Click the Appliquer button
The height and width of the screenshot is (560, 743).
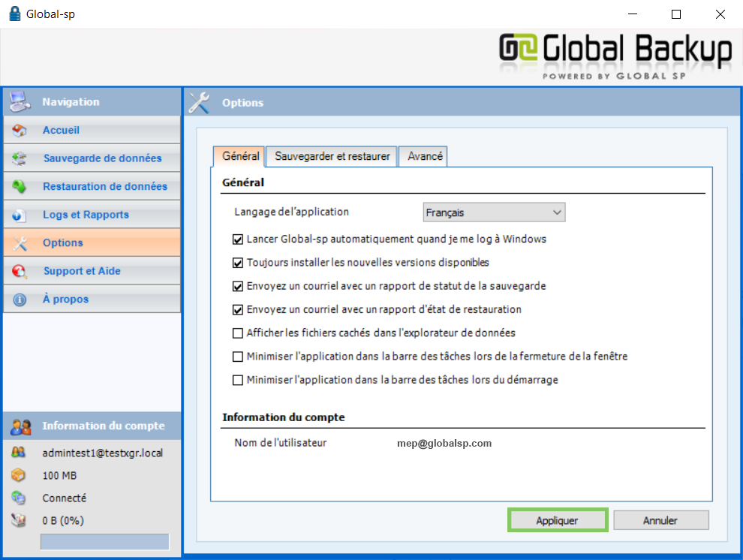click(x=558, y=520)
